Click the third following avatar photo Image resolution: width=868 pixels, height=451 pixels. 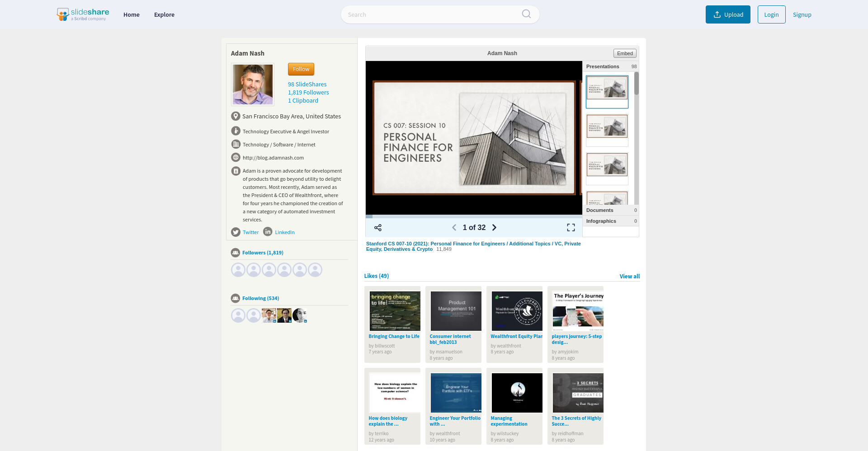click(269, 315)
